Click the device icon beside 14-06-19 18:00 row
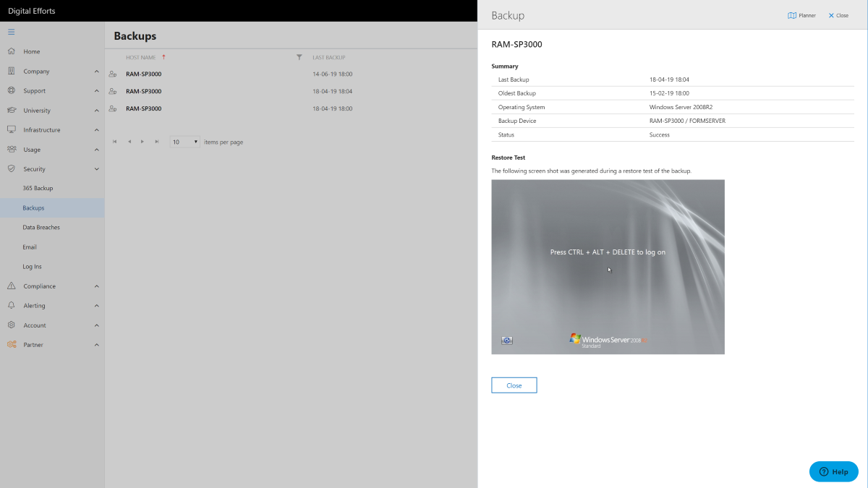Screen dimensions: 868x488 point(113,74)
